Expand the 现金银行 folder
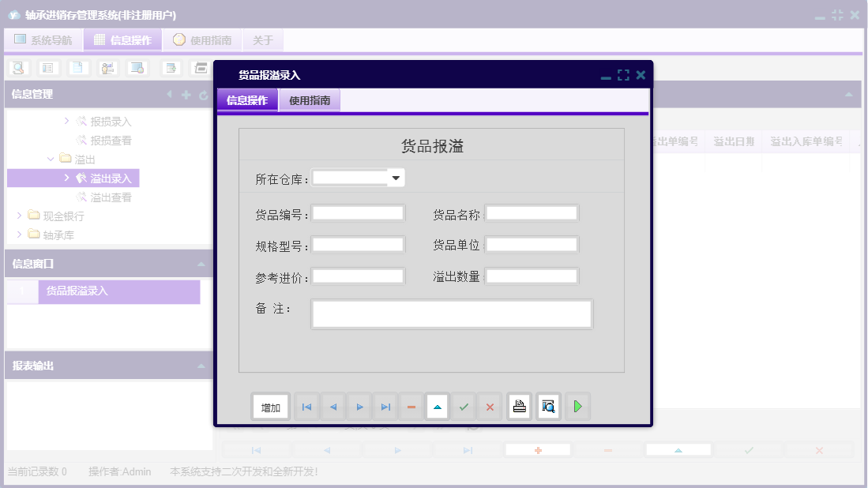868x488 pixels. [x=19, y=216]
